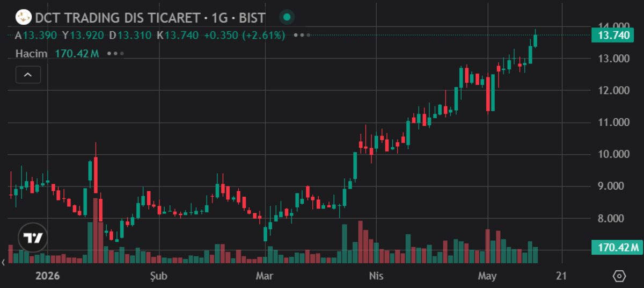The height and width of the screenshot is (288, 644).
Task: Click the 11.000 price axis label
Action: coord(614,123)
